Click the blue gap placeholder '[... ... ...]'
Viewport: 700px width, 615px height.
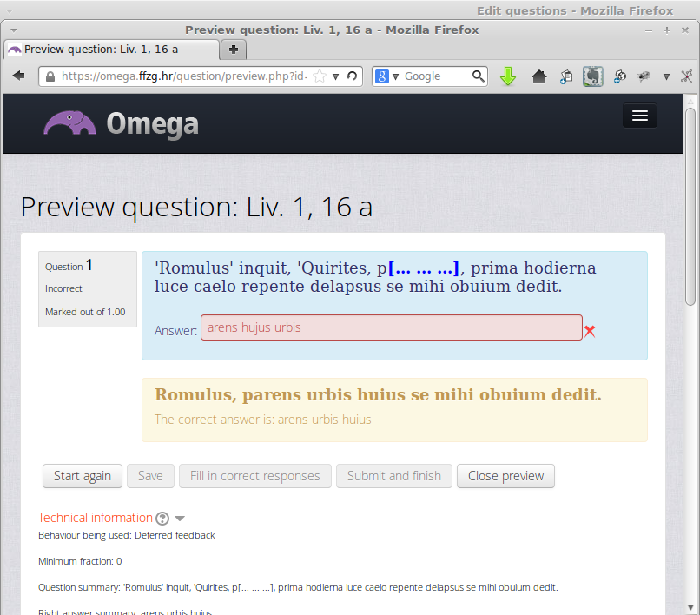423,268
